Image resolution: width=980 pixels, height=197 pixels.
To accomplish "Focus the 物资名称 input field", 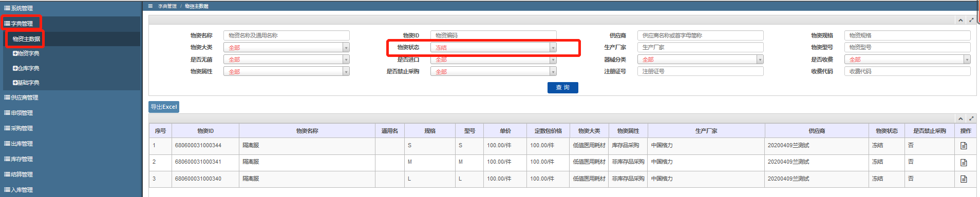I will [x=287, y=35].
